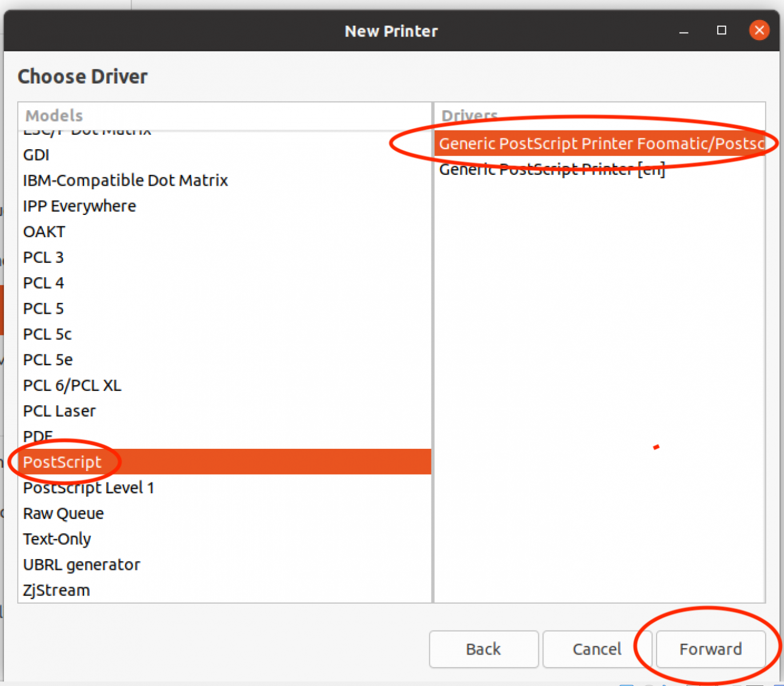Choose IBM-Compatible Dot Matrix model
784x686 pixels.
pos(125,181)
